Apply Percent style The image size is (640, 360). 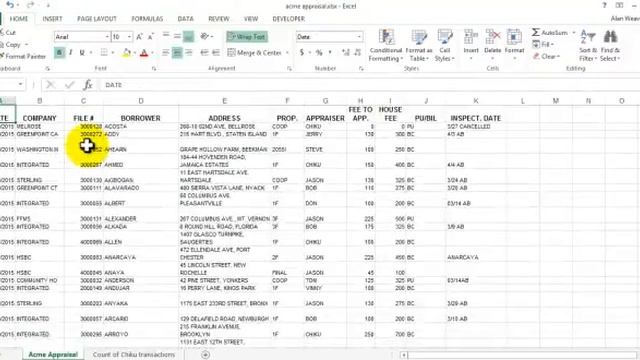tap(319, 53)
